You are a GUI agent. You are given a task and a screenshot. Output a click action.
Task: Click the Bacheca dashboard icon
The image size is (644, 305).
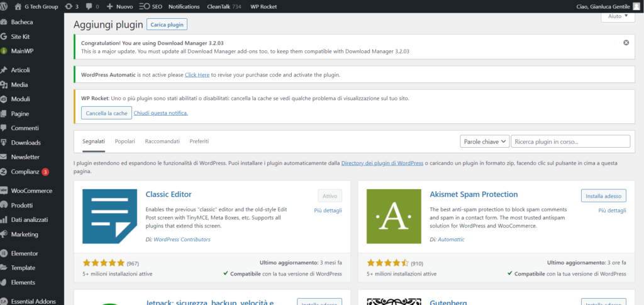(x=4, y=22)
